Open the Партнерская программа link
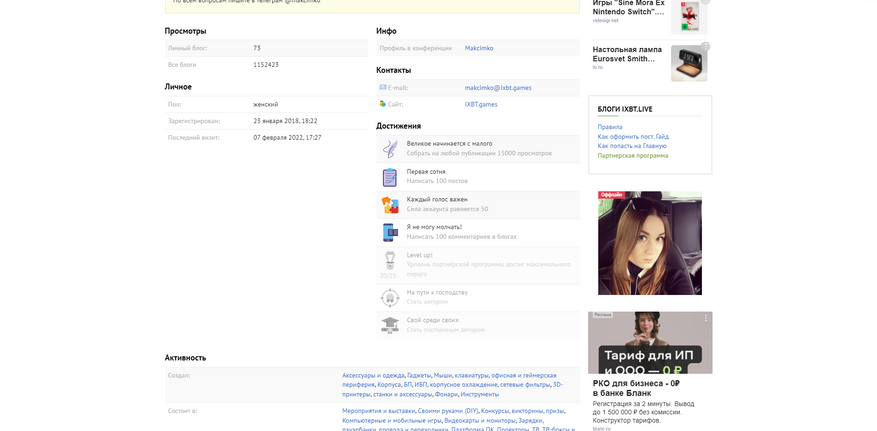 tap(633, 155)
